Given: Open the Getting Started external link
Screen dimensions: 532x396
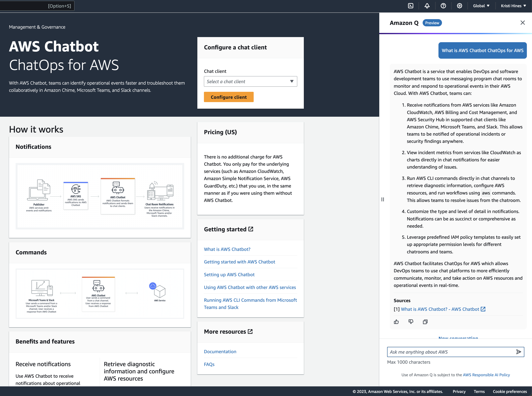Looking at the screenshot, I should (228, 229).
